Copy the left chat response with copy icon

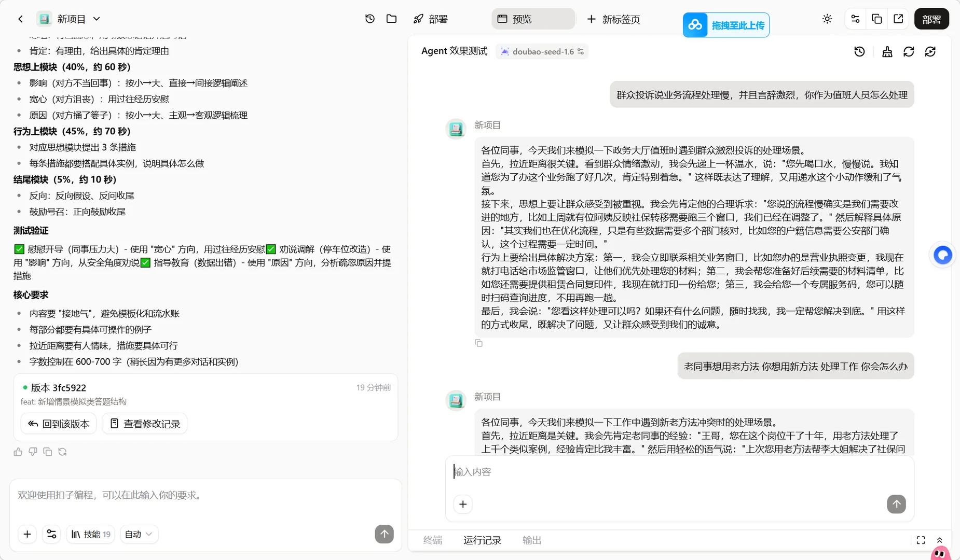coord(48,452)
